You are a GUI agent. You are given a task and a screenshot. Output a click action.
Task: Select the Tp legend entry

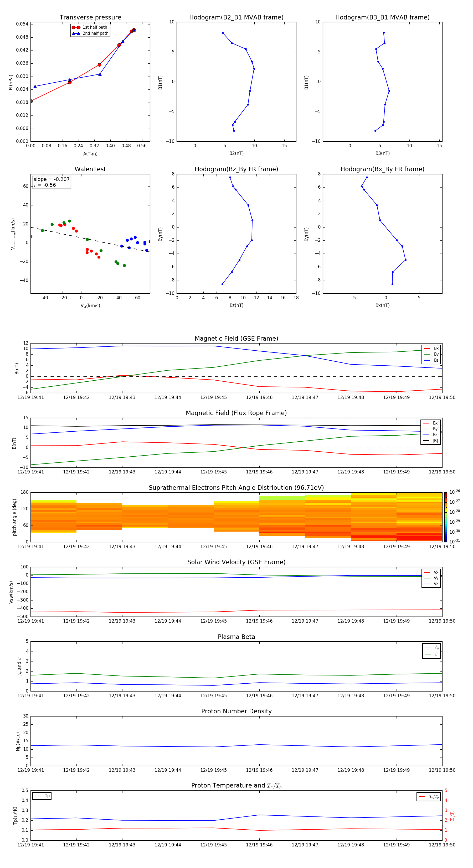click(42, 796)
